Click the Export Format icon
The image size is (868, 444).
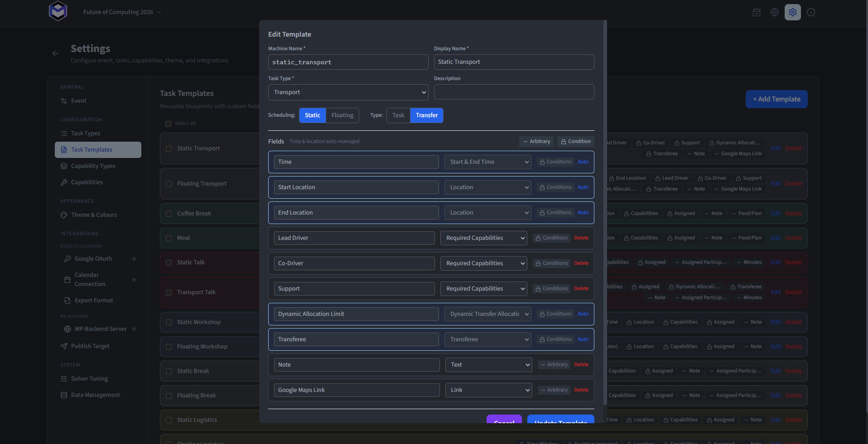click(68, 301)
